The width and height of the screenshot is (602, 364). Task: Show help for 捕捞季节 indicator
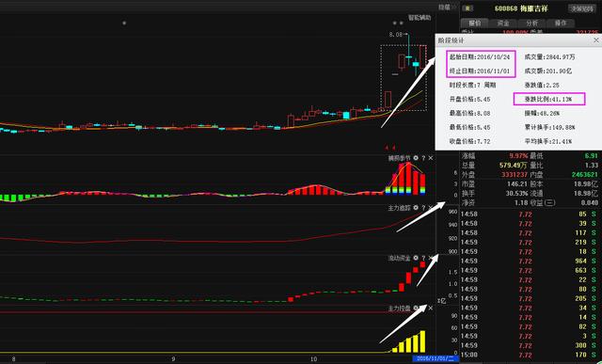click(423, 158)
